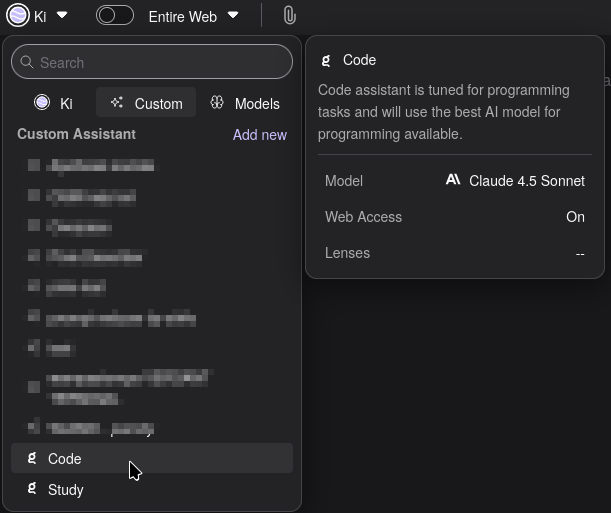Expand the Entire Web dropdown
The height and width of the screenshot is (513, 611).
(233, 16)
